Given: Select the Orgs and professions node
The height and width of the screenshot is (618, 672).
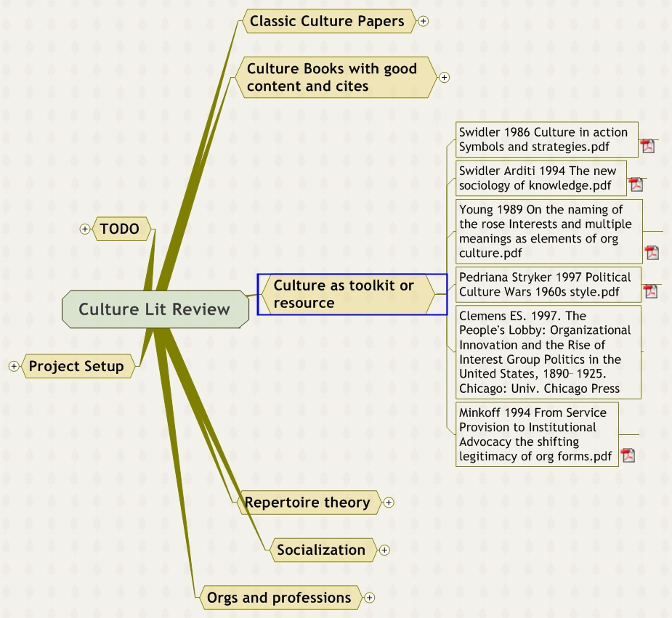Looking at the screenshot, I should pyautogui.click(x=279, y=598).
